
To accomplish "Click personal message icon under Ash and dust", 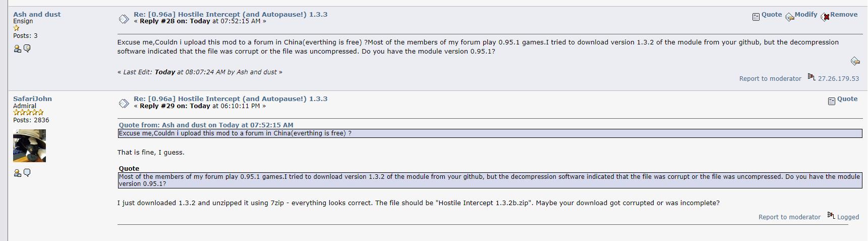I will point(27,49).
